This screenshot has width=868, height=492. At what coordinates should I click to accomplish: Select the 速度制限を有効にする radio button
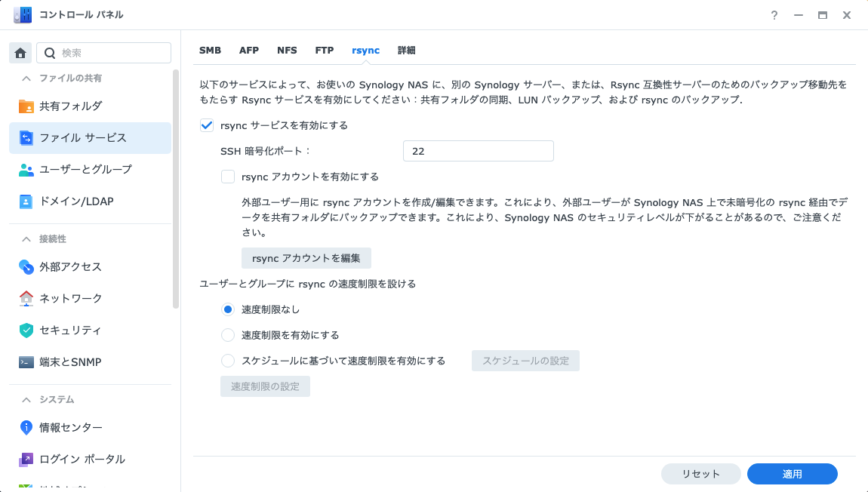pos(227,335)
